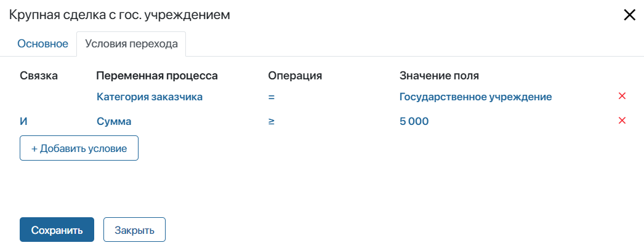Screen dimensions: 644x248
Task: Save changes with the Сохранить button
Action: point(57,230)
